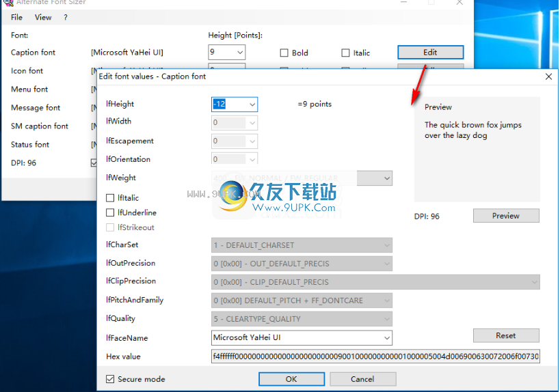The height and width of the screenshot is (392, 560).
Task: Click the Menu font label
Action: (29, 89)
